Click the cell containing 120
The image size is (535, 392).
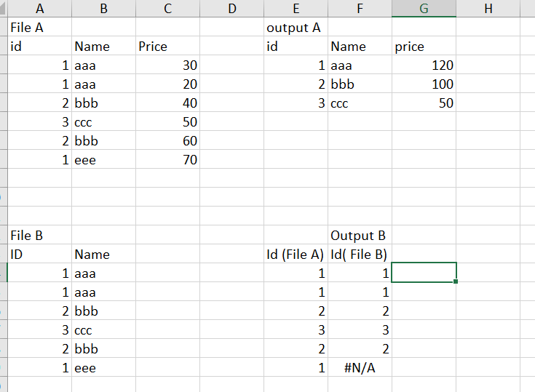pyautogui.click(x=424, y=65)
